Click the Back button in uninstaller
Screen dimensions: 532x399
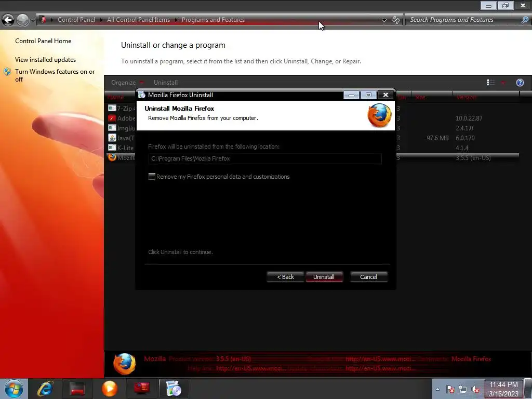coord(285,277)
